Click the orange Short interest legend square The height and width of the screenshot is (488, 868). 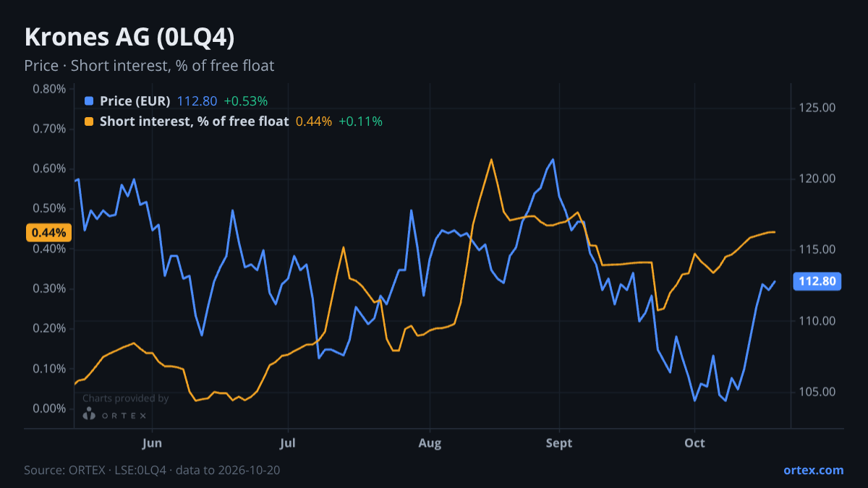pos(89,121)
